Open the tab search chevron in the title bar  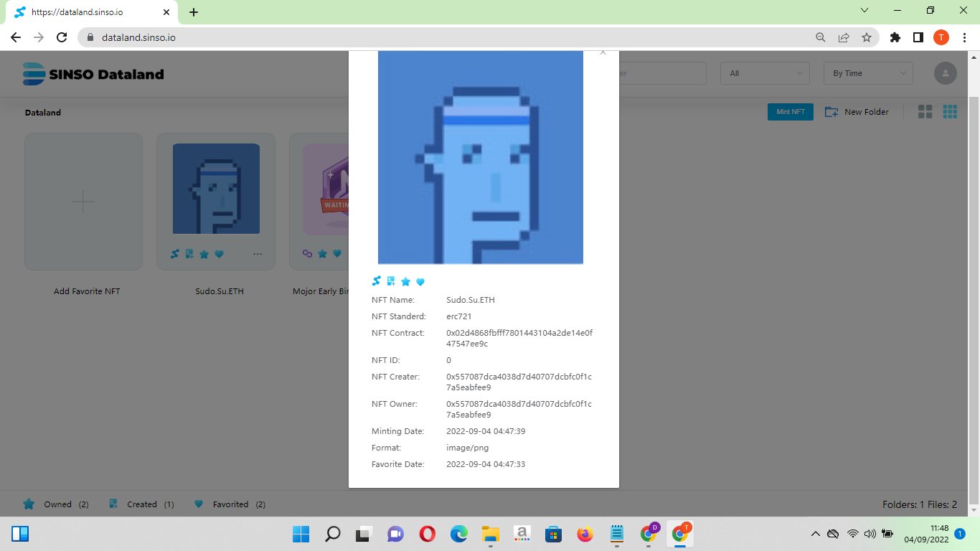(864, 10)
